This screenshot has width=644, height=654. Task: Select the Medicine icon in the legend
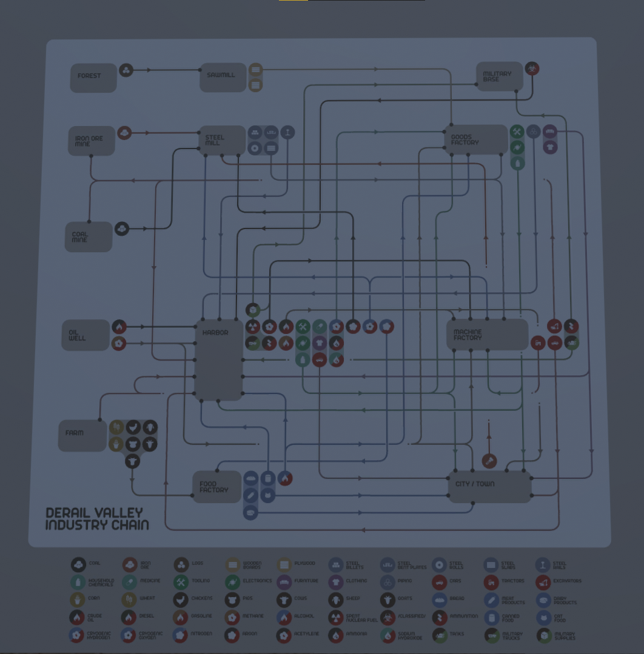point(130,582)
